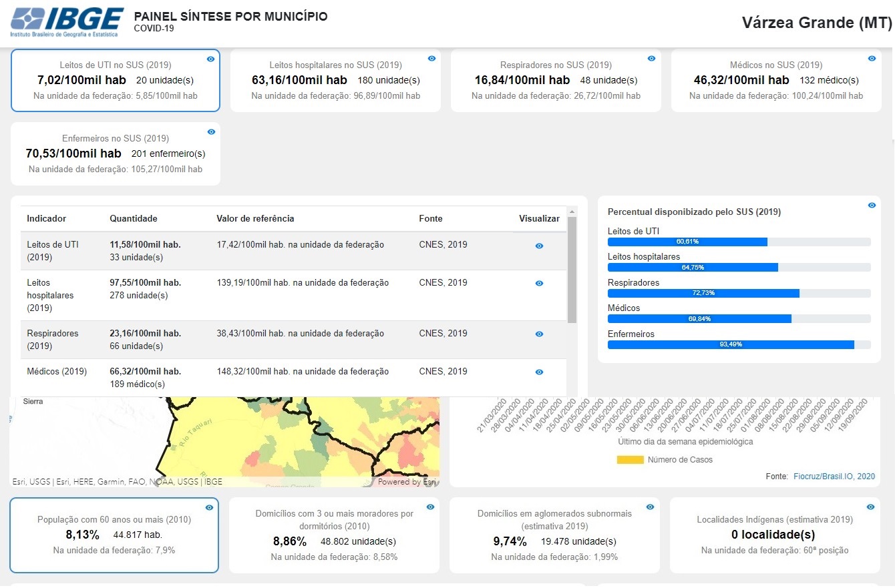Click the Enfermeiros 93,49% progress bar
The image size is (895, 588).
coord(731,345)
